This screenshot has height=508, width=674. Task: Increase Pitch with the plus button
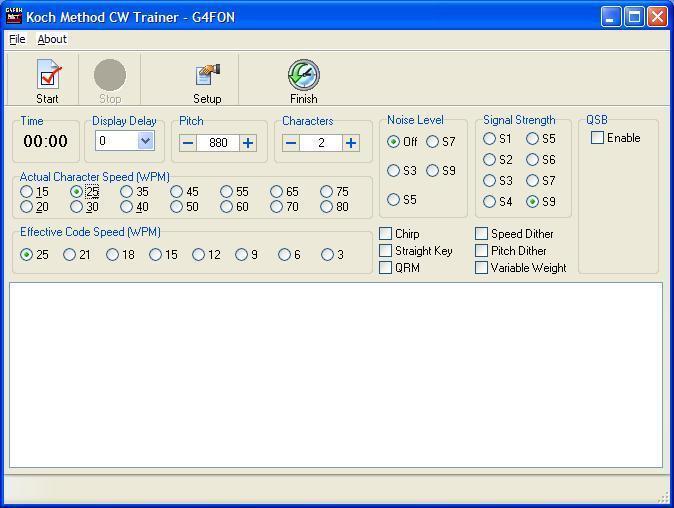click(x=248, y=143)
